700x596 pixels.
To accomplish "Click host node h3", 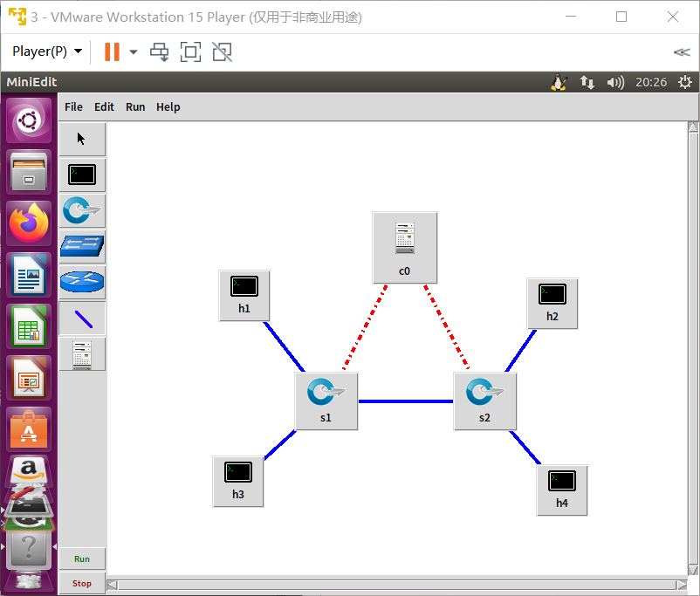I will tap(238, 482).
